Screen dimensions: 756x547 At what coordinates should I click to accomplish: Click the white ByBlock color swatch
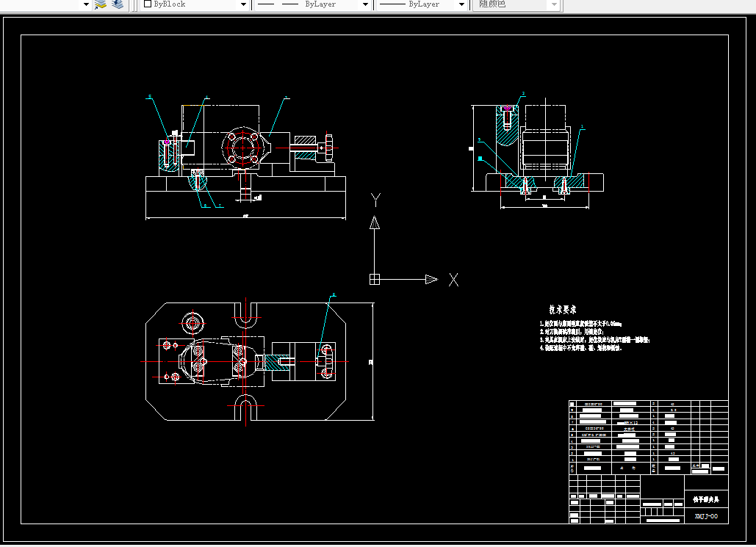click(x=148, y=4)
